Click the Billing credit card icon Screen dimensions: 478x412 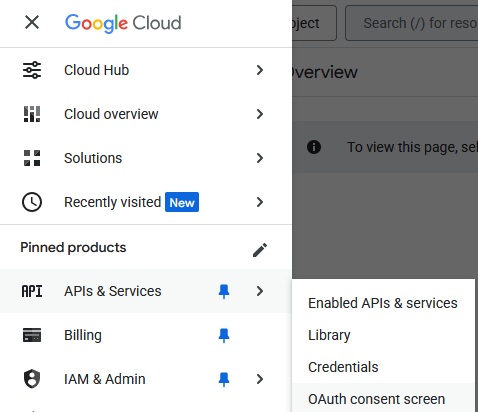32,335
